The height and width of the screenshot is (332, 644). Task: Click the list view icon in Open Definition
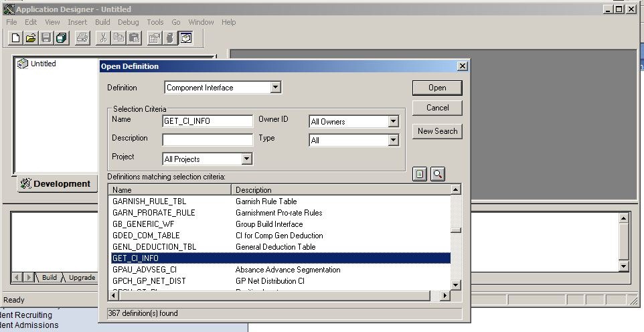point(419,174)
